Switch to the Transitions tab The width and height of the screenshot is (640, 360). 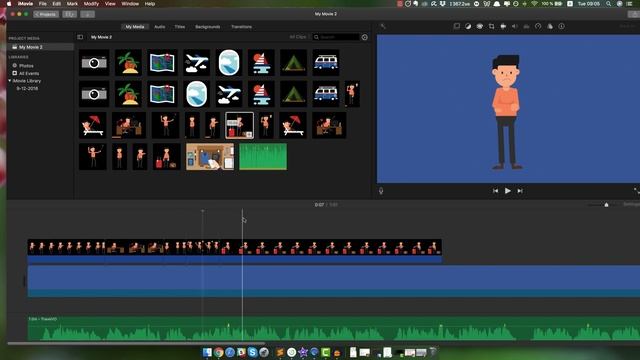241,27
